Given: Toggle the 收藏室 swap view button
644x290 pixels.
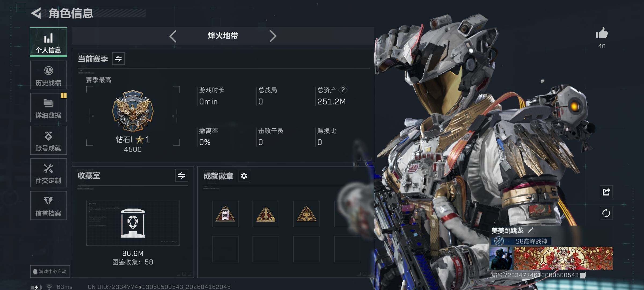Looking at the screenshot, I should coord(182,176).
